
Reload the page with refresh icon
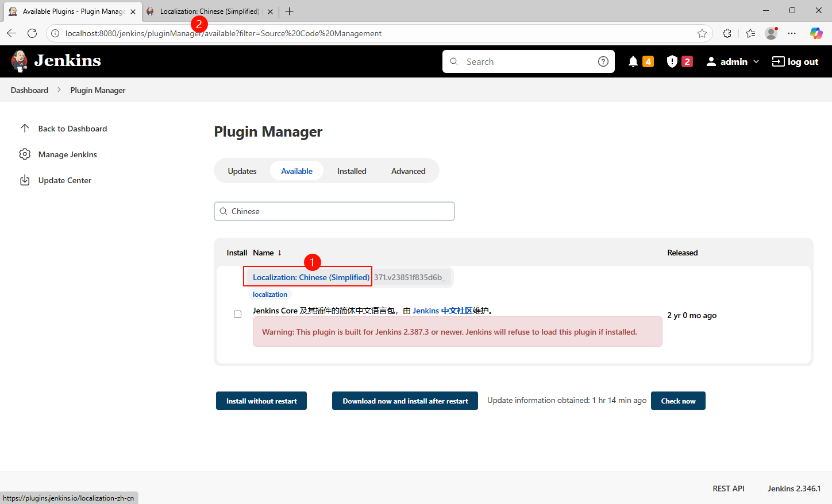pyautogui.click(x=32, y=33)
